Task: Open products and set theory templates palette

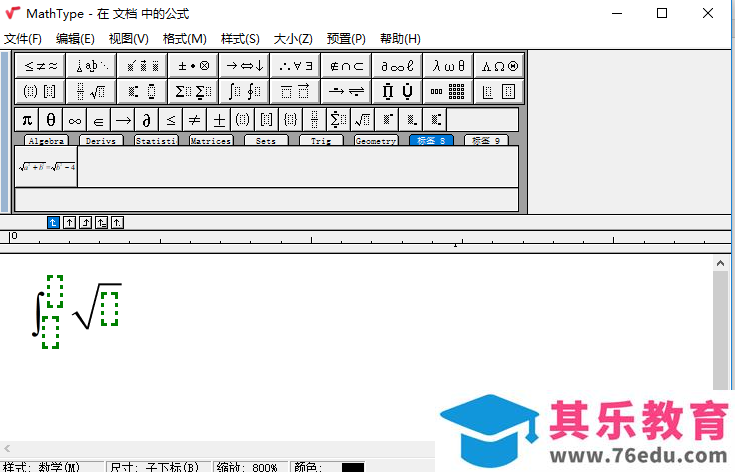Action: coord(398,91)
